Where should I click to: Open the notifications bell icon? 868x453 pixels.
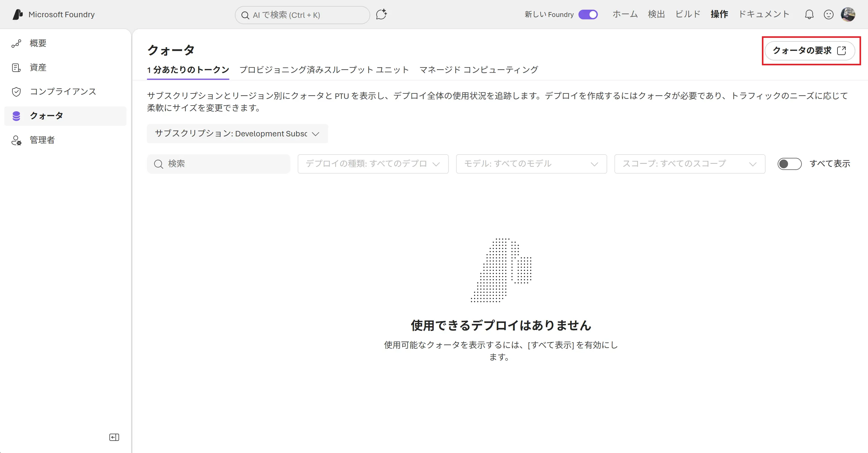(809, 15)
